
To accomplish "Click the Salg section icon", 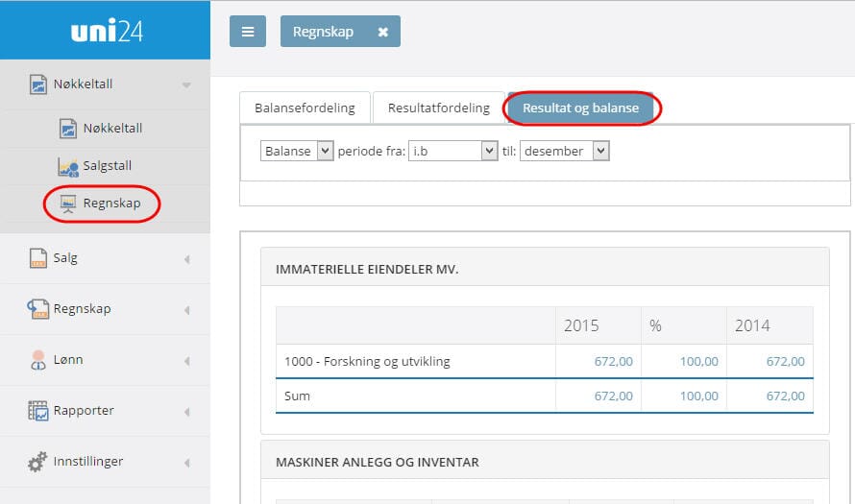I will 38,258.
